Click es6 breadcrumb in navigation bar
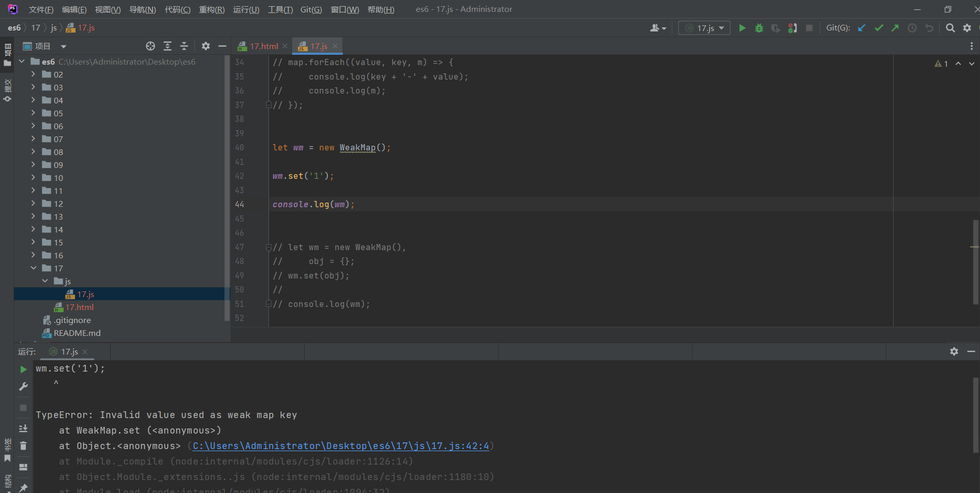 [14, 28]
